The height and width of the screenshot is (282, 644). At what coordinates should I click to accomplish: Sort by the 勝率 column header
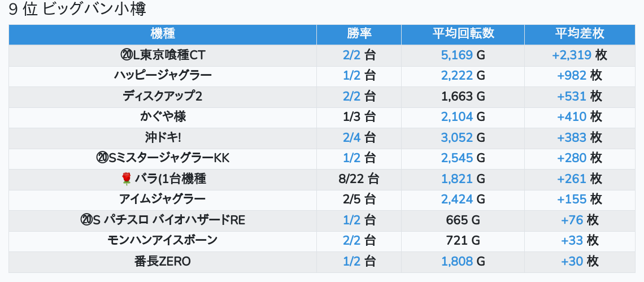coord(359,33)
